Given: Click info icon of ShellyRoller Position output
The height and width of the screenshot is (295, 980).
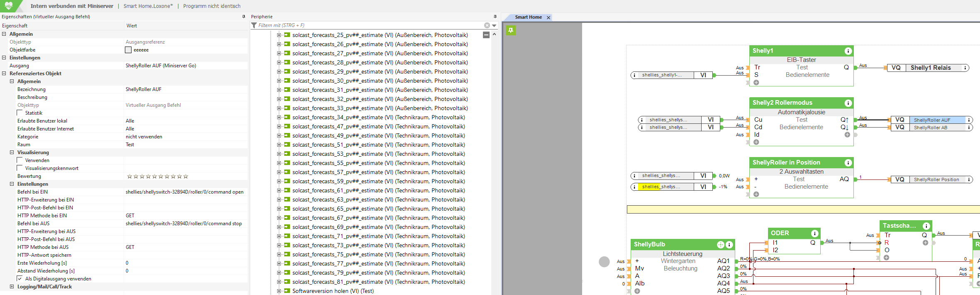Looking at the screenshot, I should click(969, 179).
